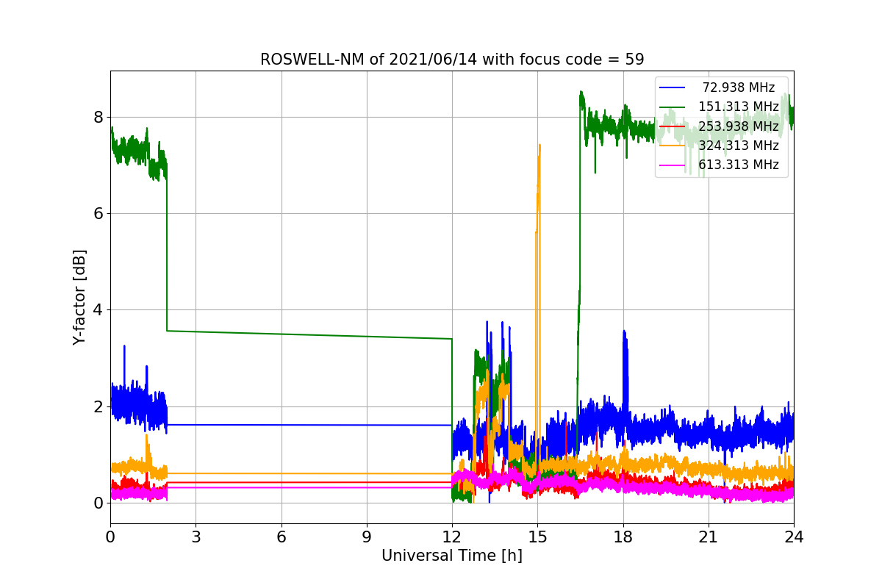Click the legend entry '324.313 MHz'
This screenshot has height=588, width=882.
[739, 145]
